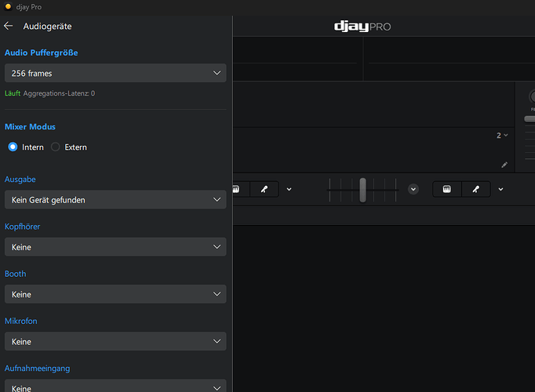Open the Audio Puffergröße 256 frames dropdown
The image size is (535, 392).
115,73
